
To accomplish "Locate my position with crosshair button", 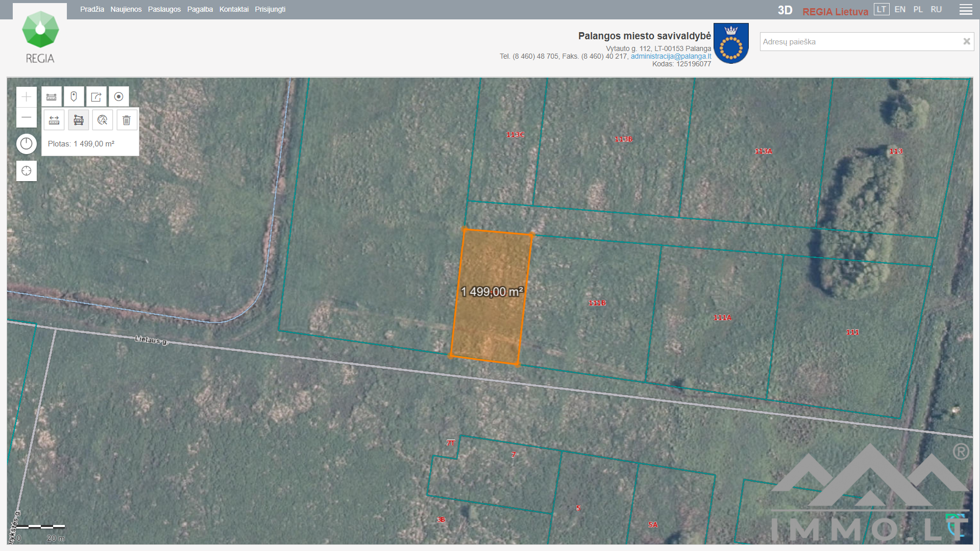I will point(26,171).
